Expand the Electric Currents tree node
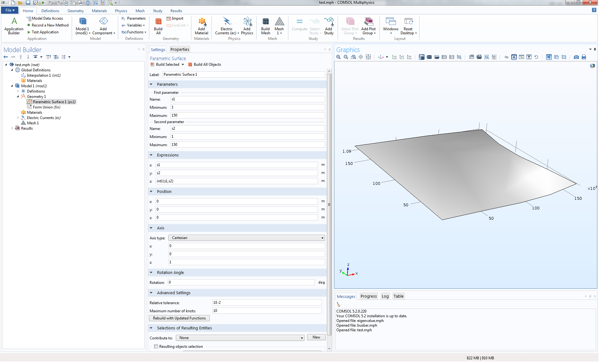This screenshot has width=601, height=364. point(18,118)
